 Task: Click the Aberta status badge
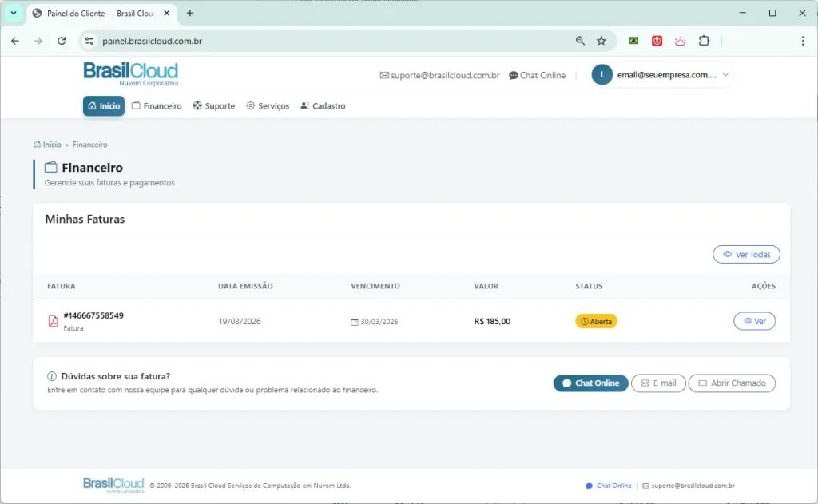[x=596, y=321]
